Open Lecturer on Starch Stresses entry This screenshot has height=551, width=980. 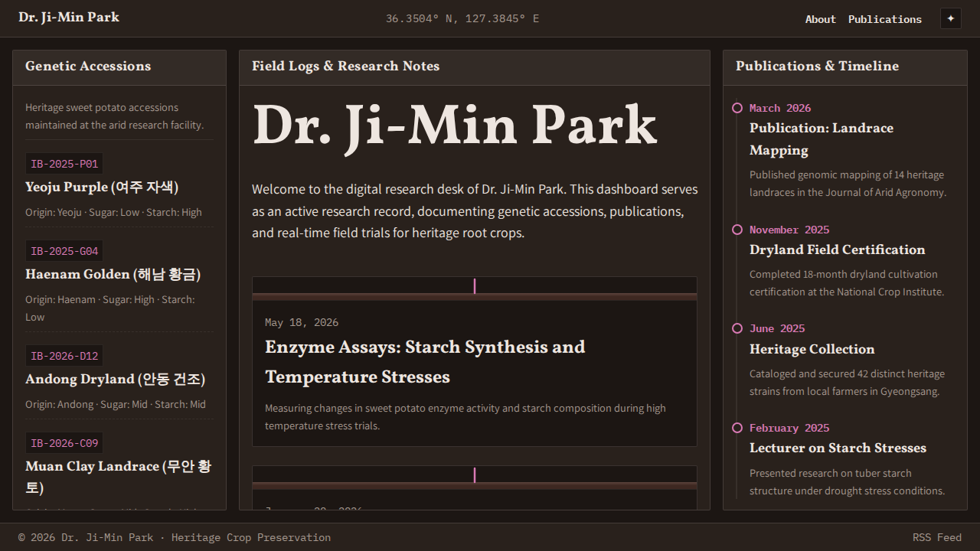838,448
